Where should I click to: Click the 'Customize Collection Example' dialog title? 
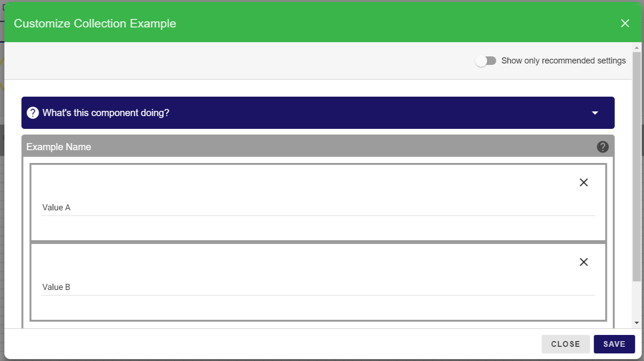pyautogui.click(x=95, y=23)
